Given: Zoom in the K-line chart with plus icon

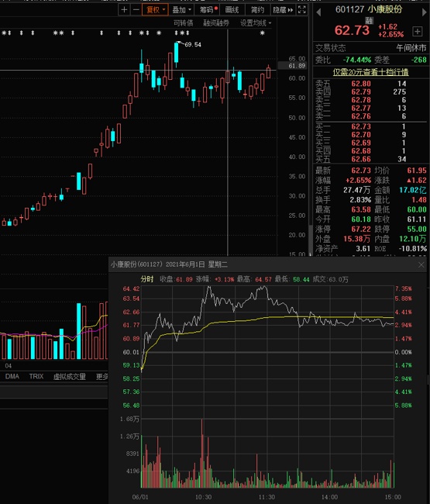Looking at the screenshot, I should tap(124, 10).
